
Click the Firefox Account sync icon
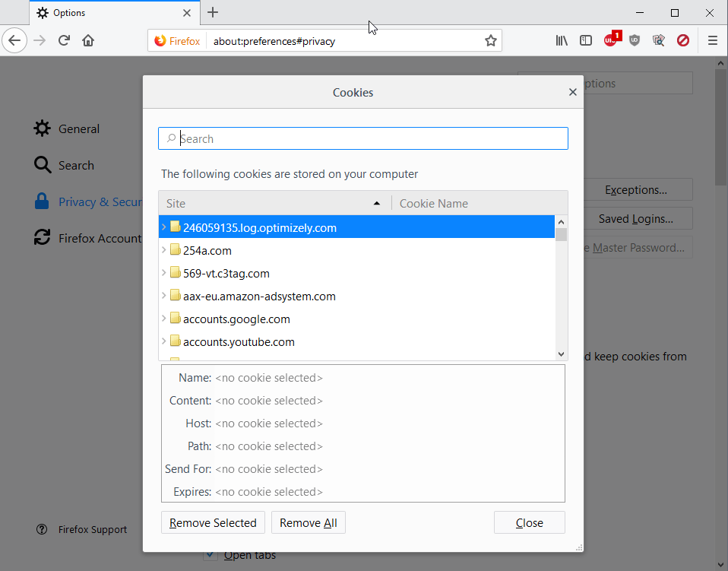point(42,237)
